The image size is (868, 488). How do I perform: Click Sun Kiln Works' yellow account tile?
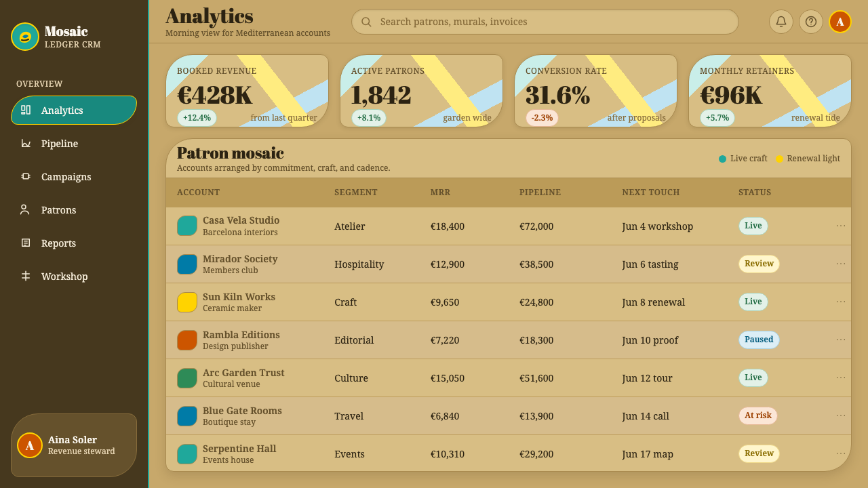pos(187,302)
